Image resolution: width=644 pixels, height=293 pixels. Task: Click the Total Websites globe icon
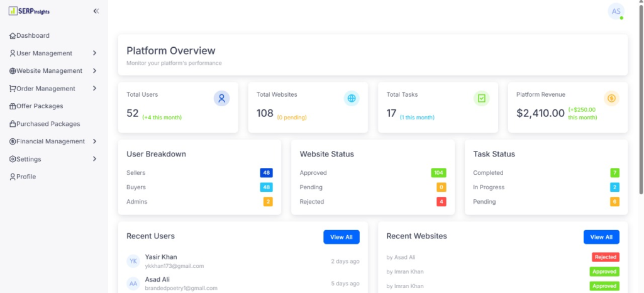point(352,98)
